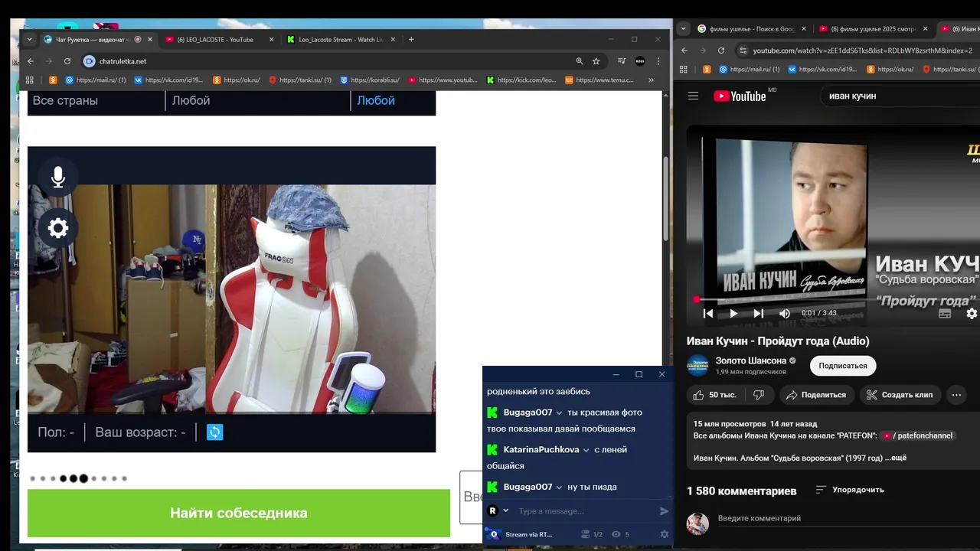Open YouTube hamburger guide menu
This screenshot has width=980, height=551.
(x=693, y=96)
